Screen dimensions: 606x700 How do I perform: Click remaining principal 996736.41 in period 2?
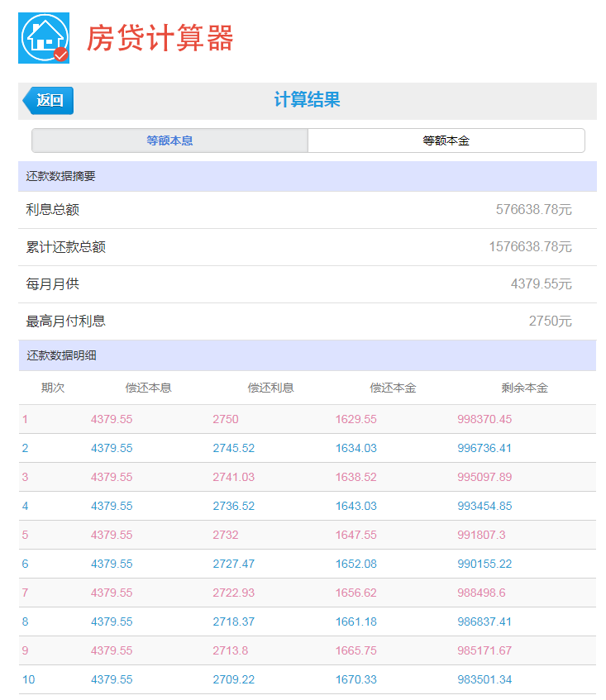(x=484, y=448)
